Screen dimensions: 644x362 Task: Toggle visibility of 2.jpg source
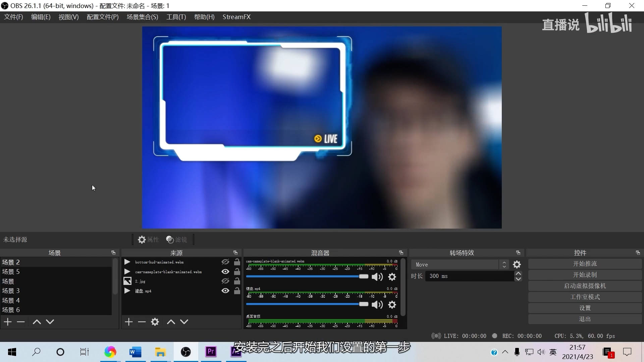[225, 281]
